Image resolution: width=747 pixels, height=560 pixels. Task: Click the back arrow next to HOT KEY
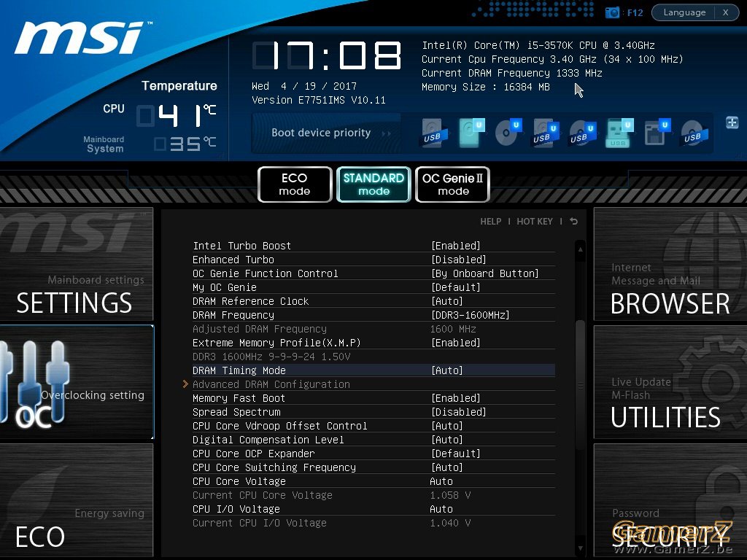click(x=573, y=222)
